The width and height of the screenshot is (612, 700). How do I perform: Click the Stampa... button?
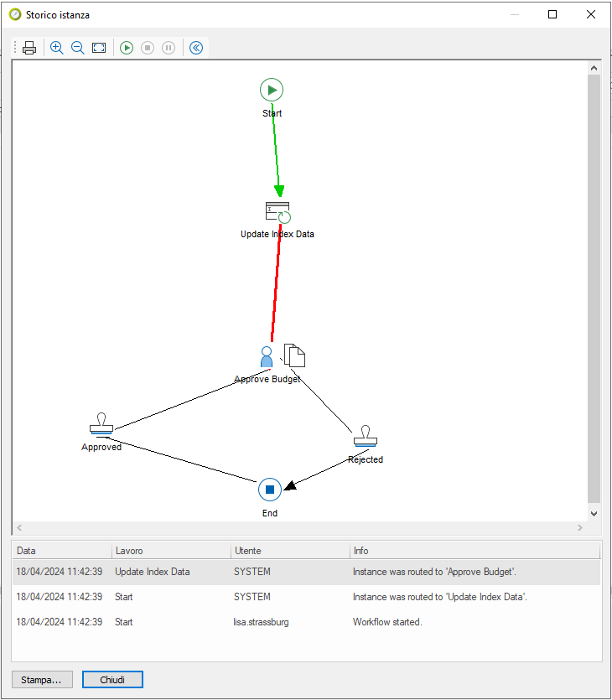point(42,680)
